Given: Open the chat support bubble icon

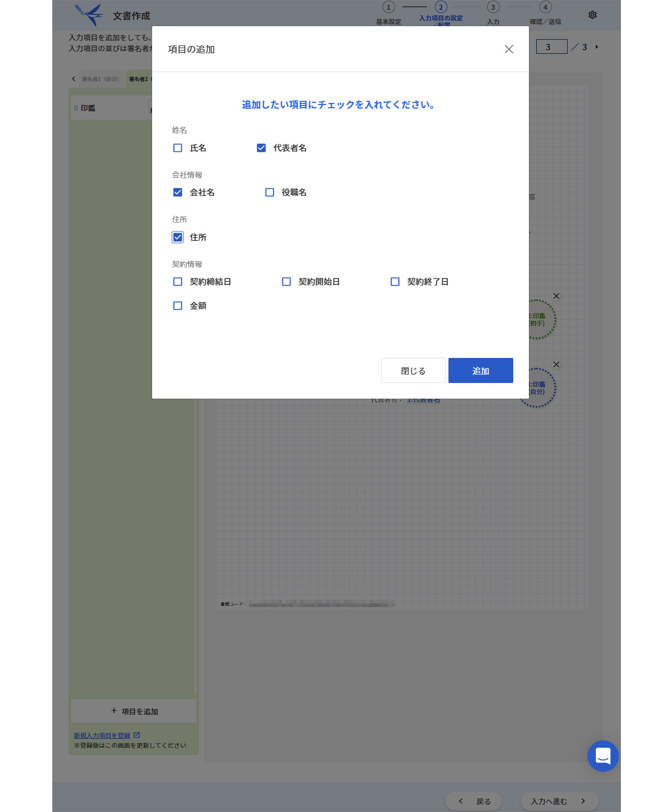Looking at the screenshot, I should coord(603,756).
